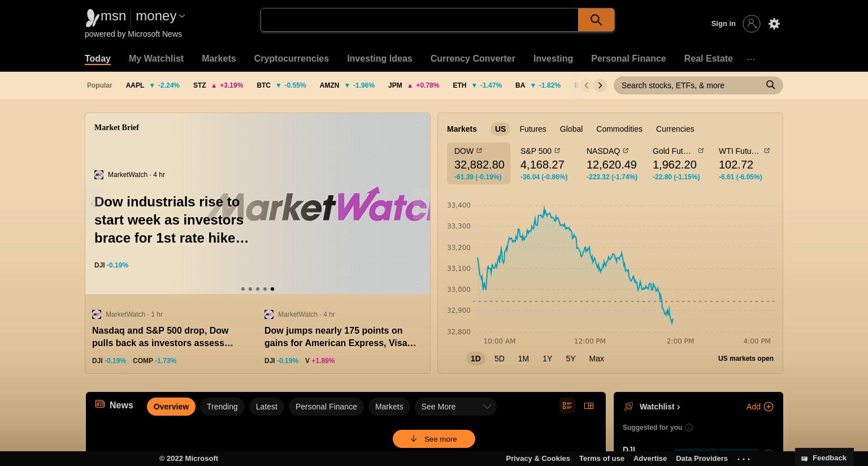
Task: Select 1D chart range
Action: pyautogui.click(x=475, y=359)
